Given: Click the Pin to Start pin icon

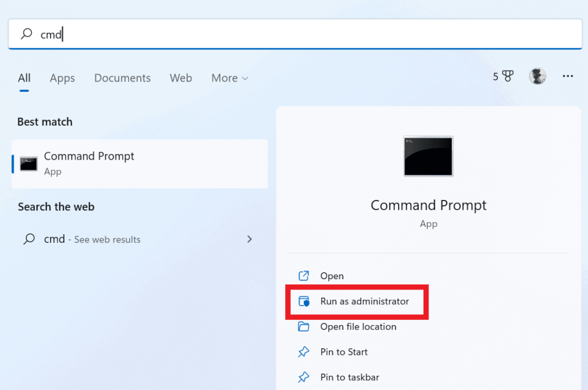Looking at the screenshot, I should point(303,352).
